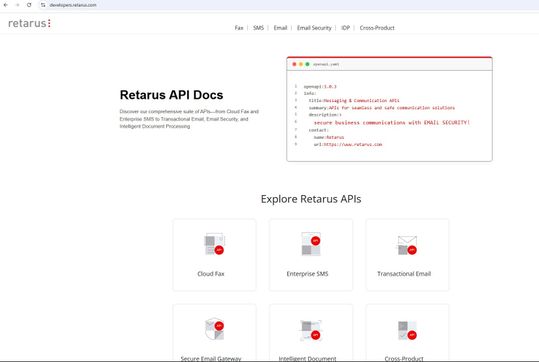Click the green dot in the code window
The height and width of the screenshot is (362, 539).
pos(307,64)
